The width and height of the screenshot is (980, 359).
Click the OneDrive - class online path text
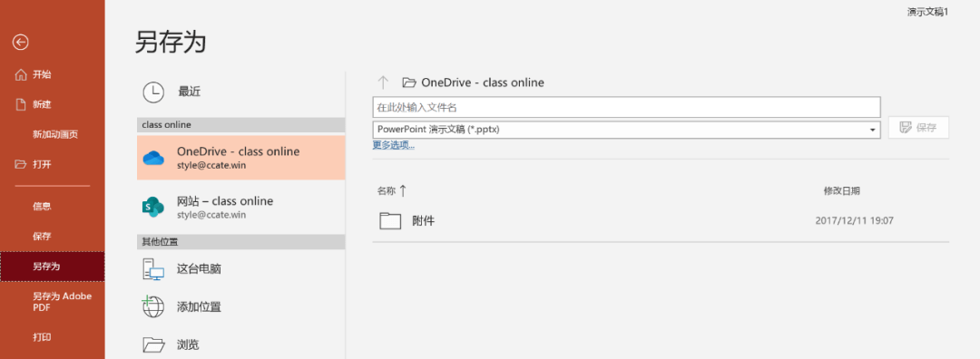(x=483, y=82)
